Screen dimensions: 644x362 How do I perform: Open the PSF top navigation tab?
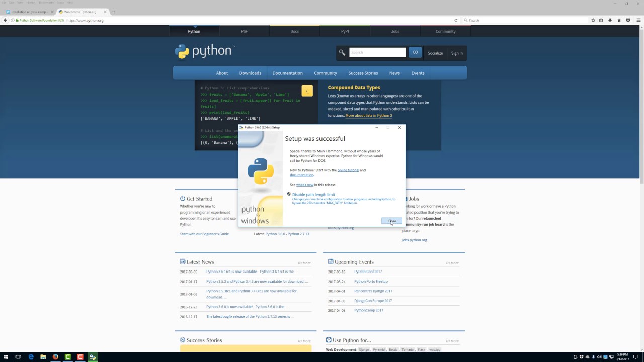pyautogui.click(x=244, y=31)
